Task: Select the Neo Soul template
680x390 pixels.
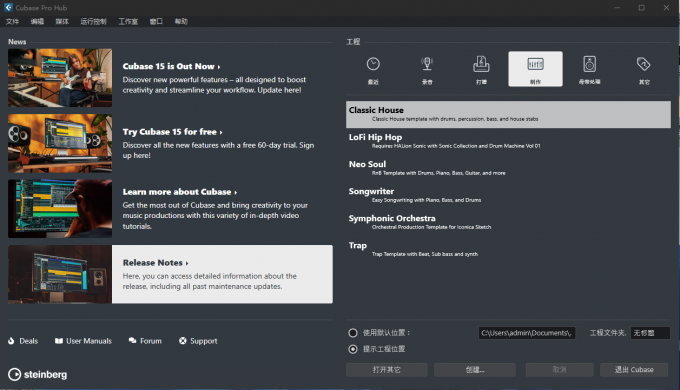Action: point(508,168)
